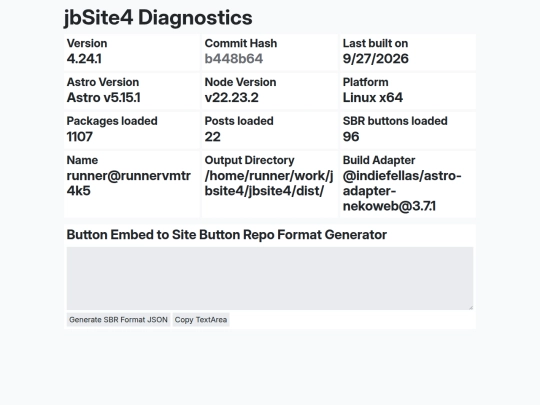Click the Output Directory label
This screenshot has height=405, width=540.
249,160
